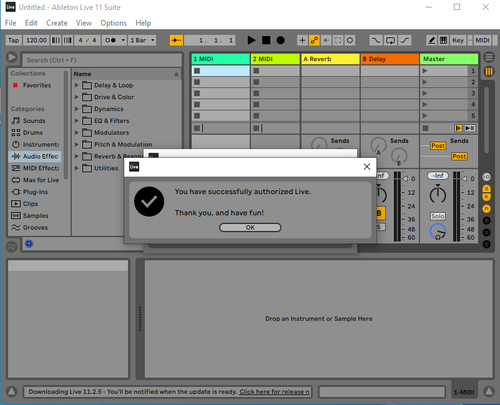The width and height of the screenshot is (500, 405).
Task: Expand the EQ & Filters folder
Action: [x=76, y=121]
